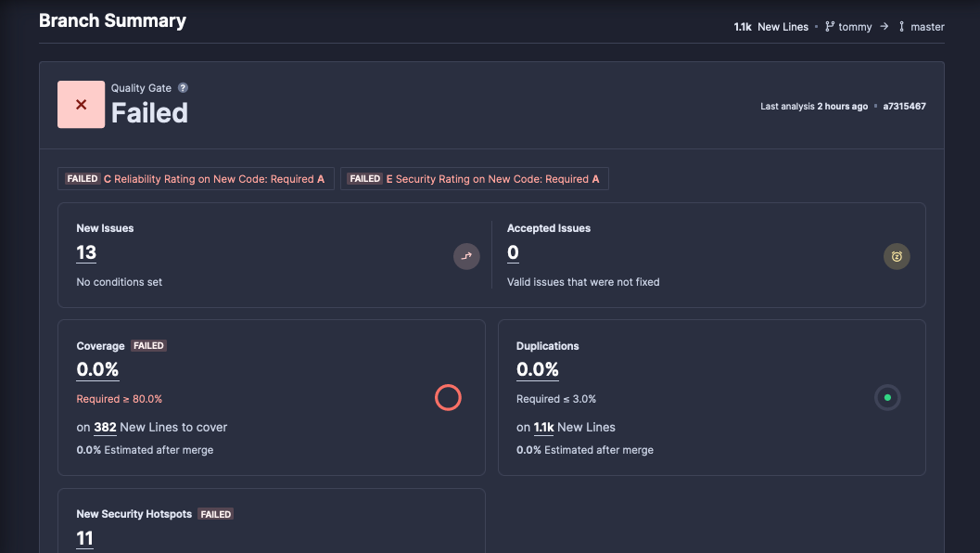Click the green duplications circle indicator

tap(887, 397)
